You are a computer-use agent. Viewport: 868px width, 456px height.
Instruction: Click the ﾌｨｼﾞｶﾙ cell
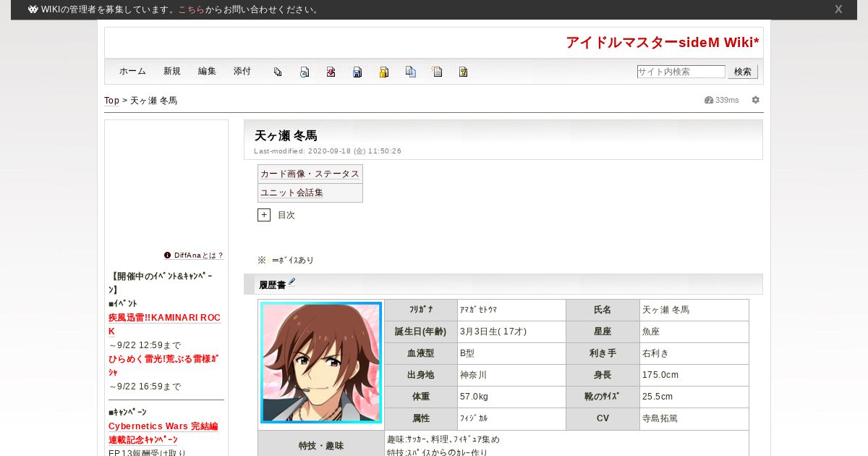(511, 418)
